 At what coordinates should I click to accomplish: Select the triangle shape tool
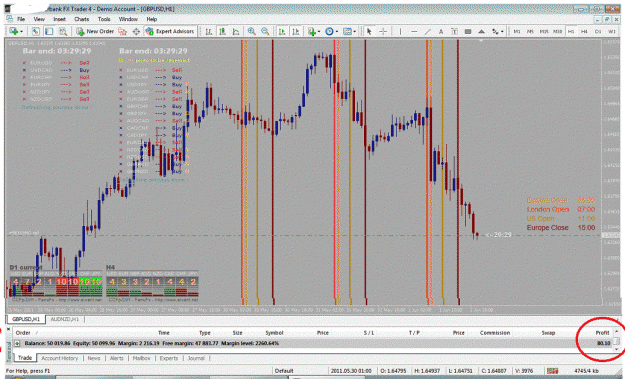pyautogui.click(x=482, y=31)
